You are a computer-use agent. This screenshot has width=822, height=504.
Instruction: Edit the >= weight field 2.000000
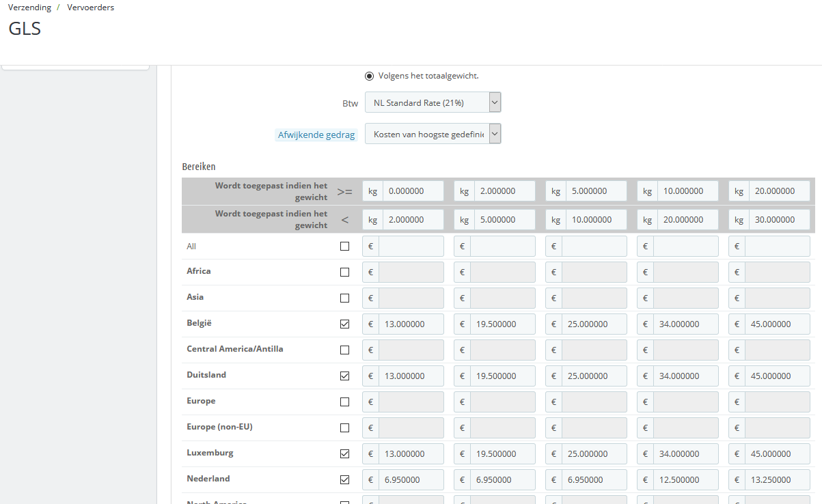click(x=504, y=191)
